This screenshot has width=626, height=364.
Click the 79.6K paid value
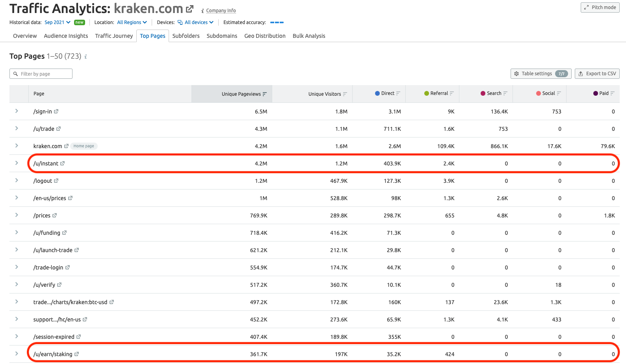(608, 146)
